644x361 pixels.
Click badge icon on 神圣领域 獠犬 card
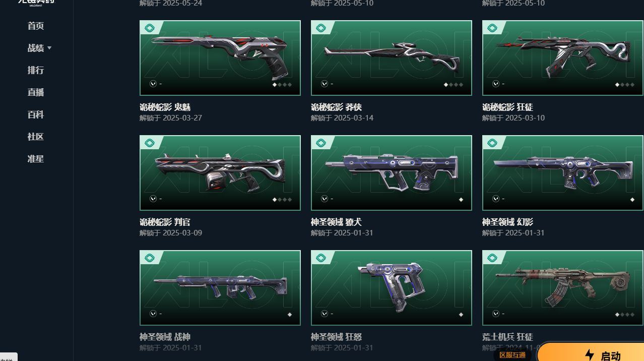click(x=321, y=143)
